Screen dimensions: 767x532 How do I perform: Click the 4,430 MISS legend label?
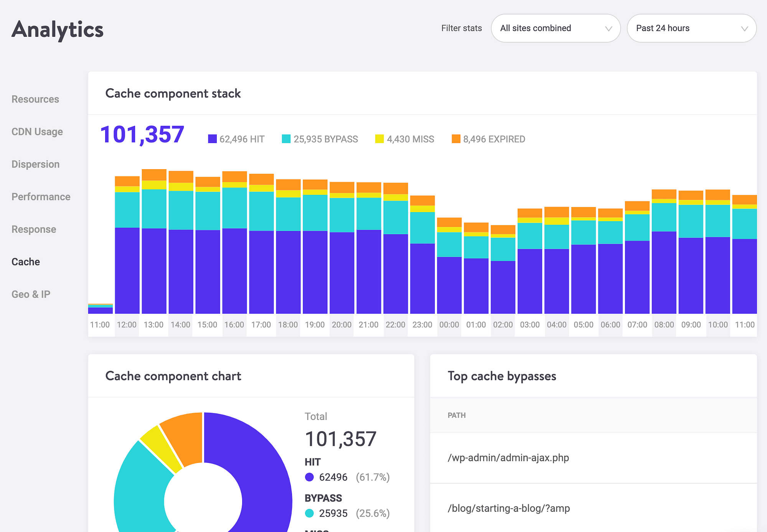[411, 139]
